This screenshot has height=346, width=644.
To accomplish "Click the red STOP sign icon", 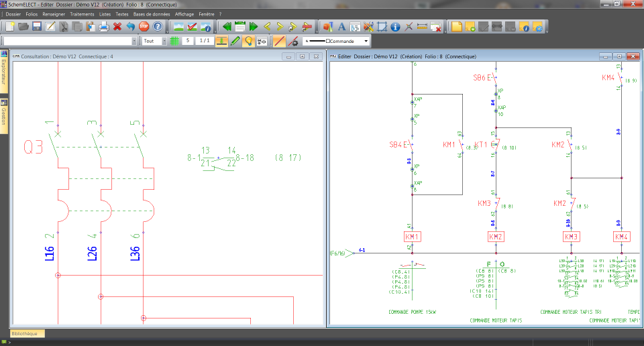I will (x=144, y=27).
